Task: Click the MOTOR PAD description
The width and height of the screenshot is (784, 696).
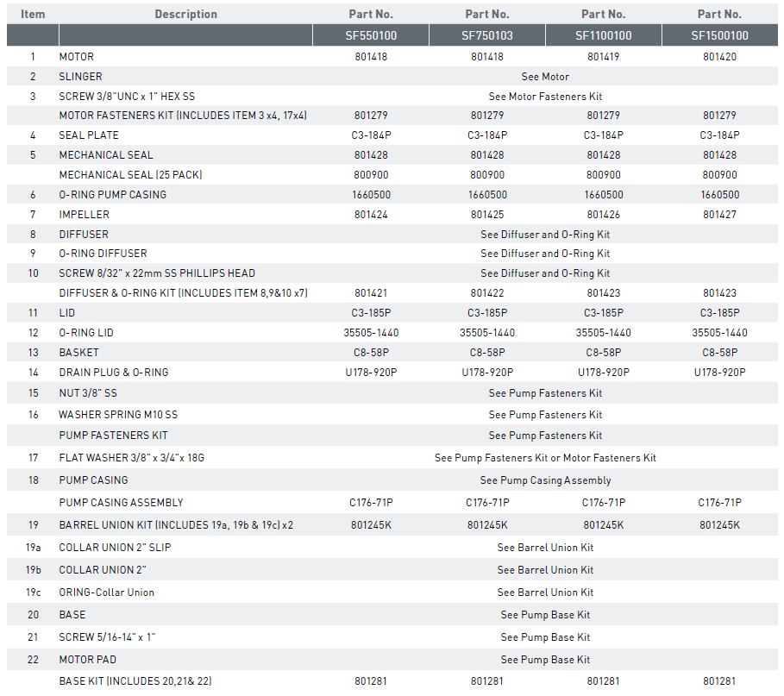Action: 87,660
